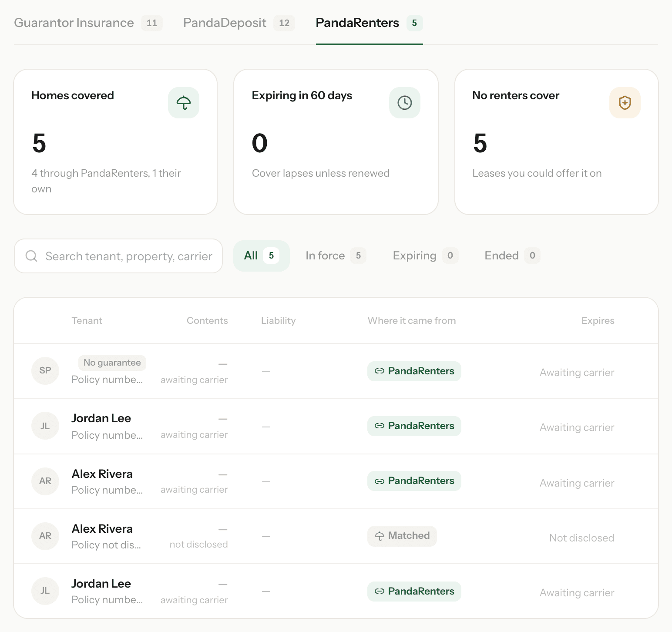Screen dimensions: 672x632
Task: Click the "Awaiting carrier" expiry in the No guarantee row
Action: click(577, 373)
